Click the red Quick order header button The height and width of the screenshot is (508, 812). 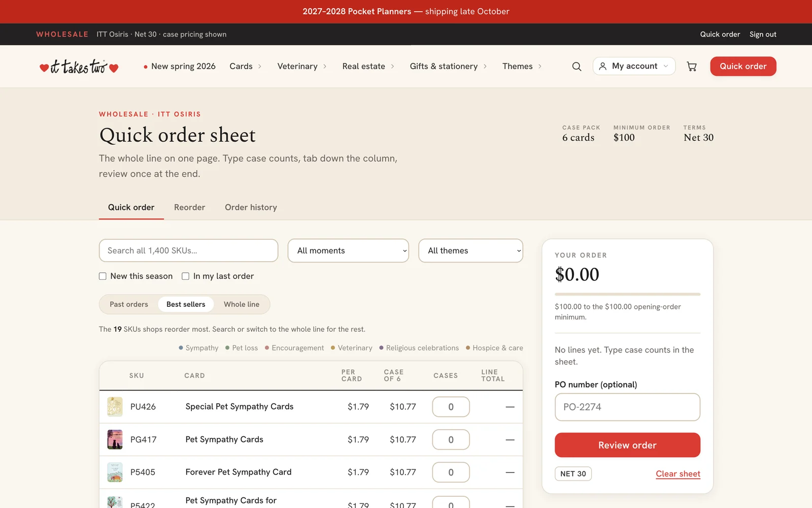(x=743, y=67)
